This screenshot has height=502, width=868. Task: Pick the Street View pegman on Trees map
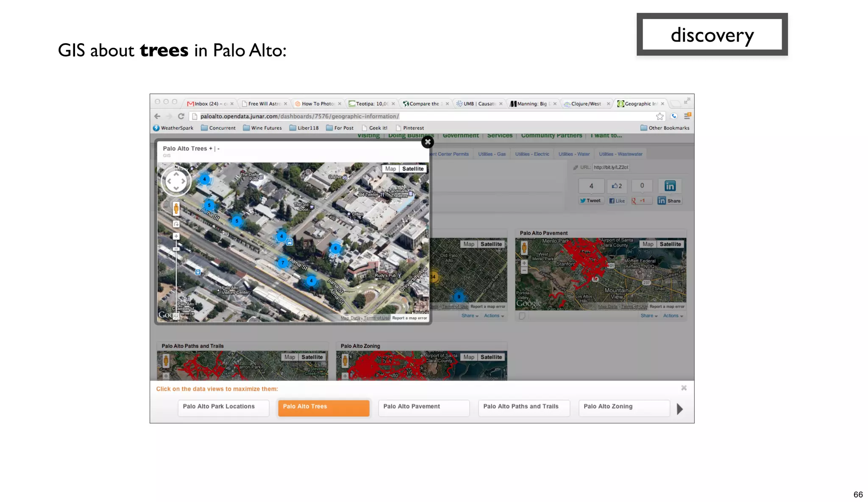click(x=176, y=208)
